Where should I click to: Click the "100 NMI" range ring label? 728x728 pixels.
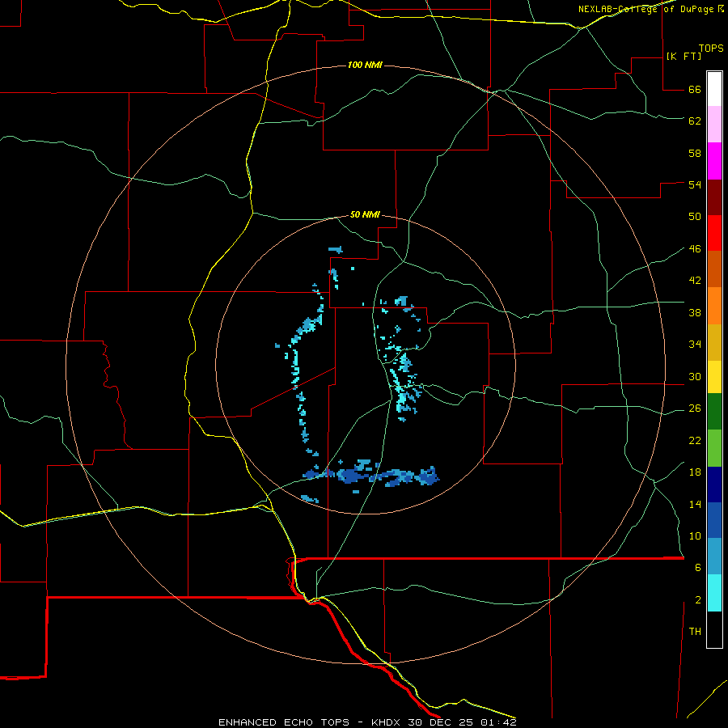point(365,65)
